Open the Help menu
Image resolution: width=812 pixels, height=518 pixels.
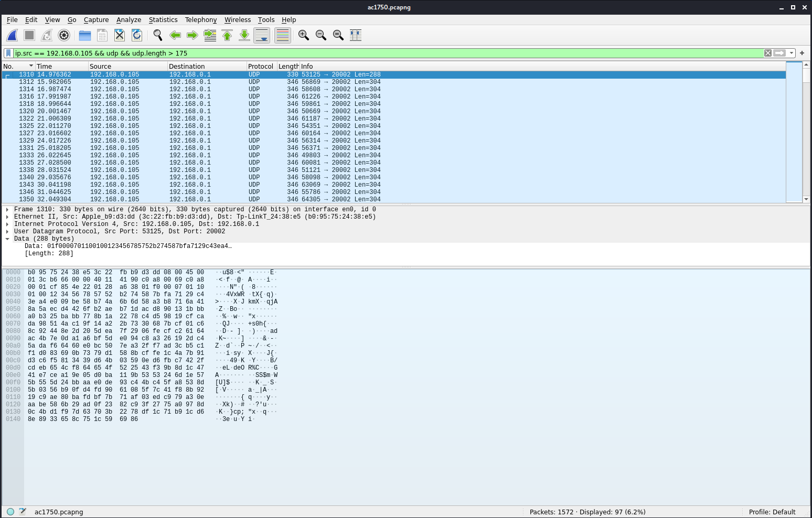pos(289,19)
